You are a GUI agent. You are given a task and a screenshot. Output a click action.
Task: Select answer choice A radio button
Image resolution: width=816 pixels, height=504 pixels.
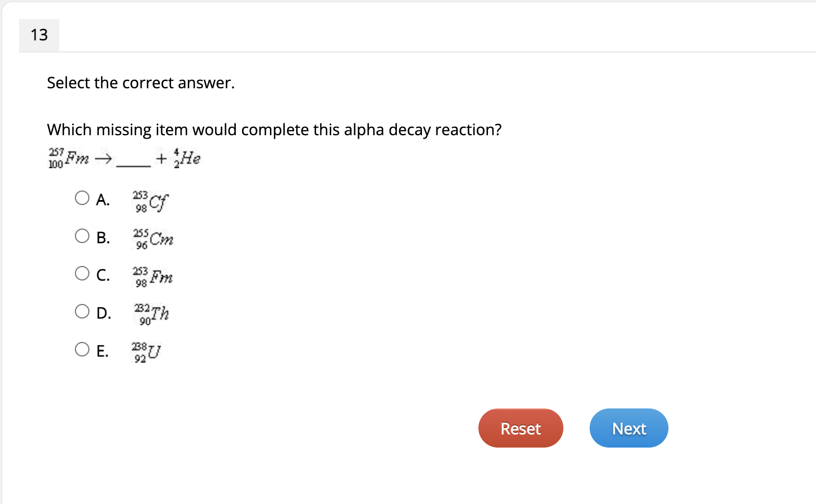tap(82, 198)
